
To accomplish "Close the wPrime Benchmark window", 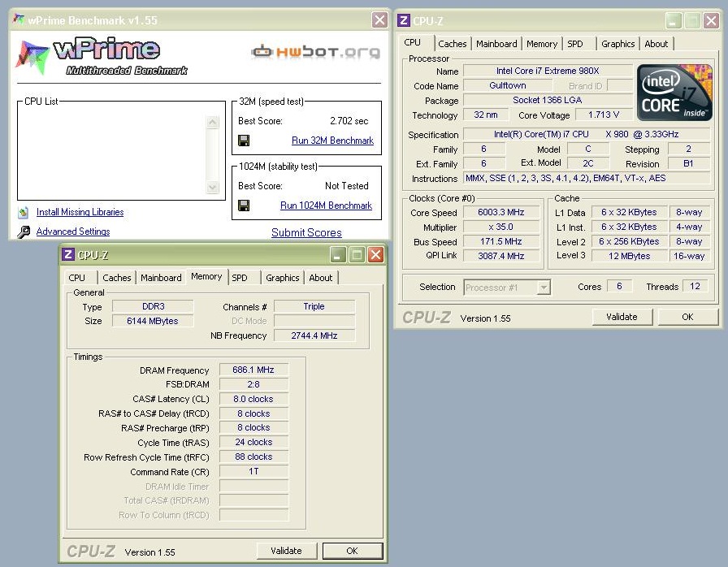I will point(379,20).
